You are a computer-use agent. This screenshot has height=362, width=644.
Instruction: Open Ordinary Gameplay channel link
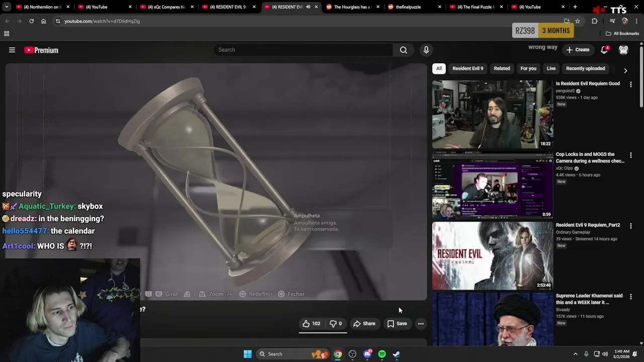pos(573,232)
